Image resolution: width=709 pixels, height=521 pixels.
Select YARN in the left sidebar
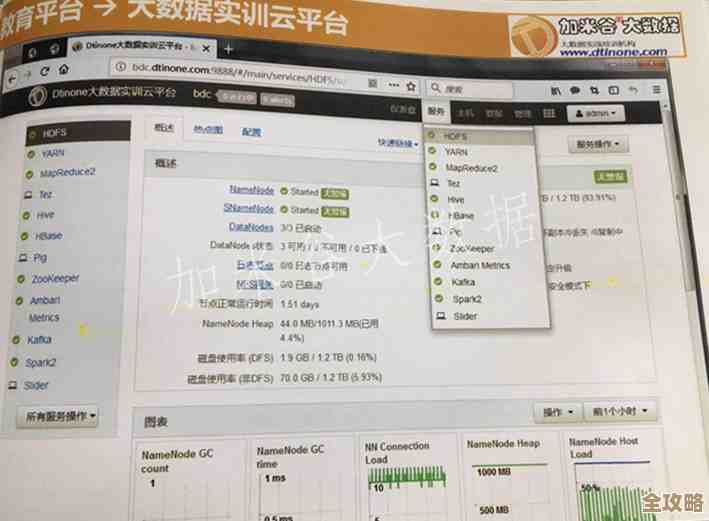tap(53, 153)
